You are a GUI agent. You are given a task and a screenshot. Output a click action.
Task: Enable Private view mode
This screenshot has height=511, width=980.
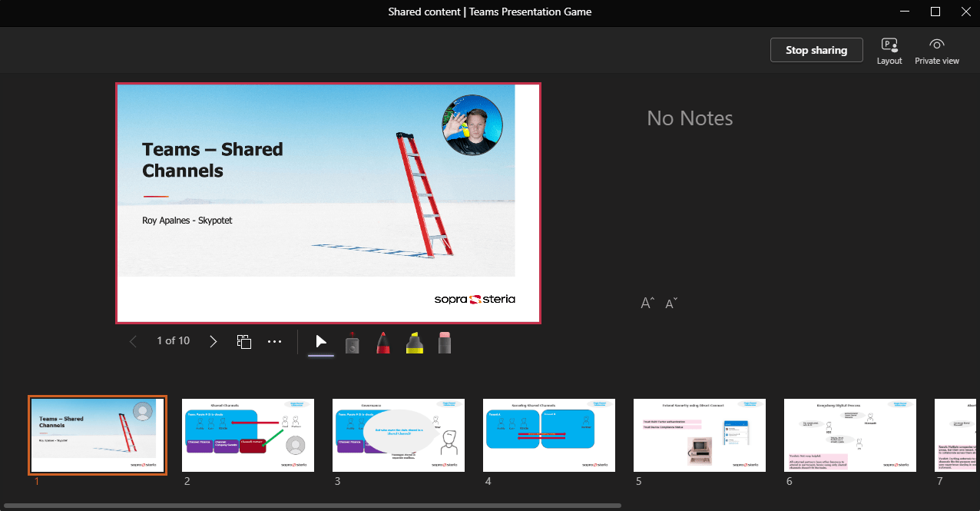point(936,49)
